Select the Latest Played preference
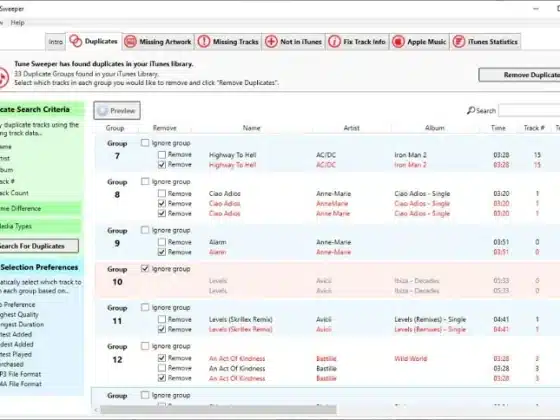The width and height of the screenshot is (560, 420). click(16, 354)
